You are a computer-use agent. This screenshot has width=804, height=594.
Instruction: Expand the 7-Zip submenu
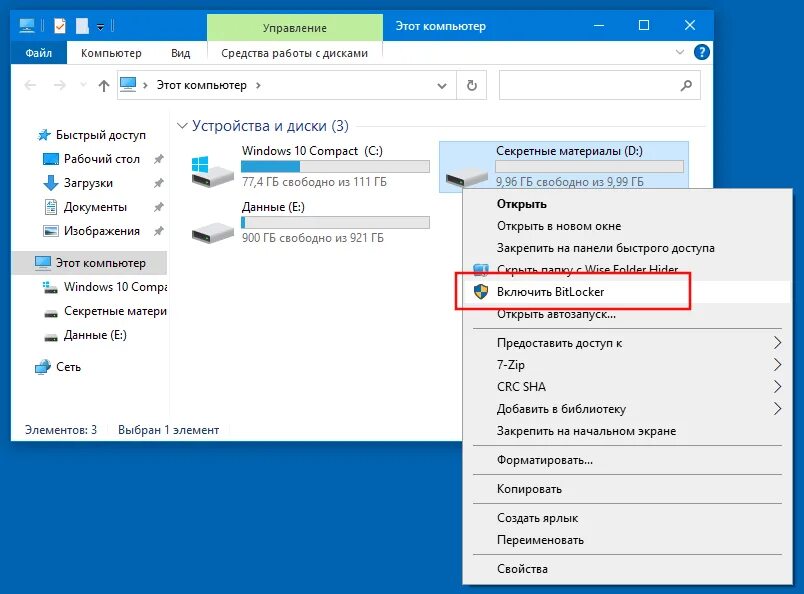click(x=627, y=365)
